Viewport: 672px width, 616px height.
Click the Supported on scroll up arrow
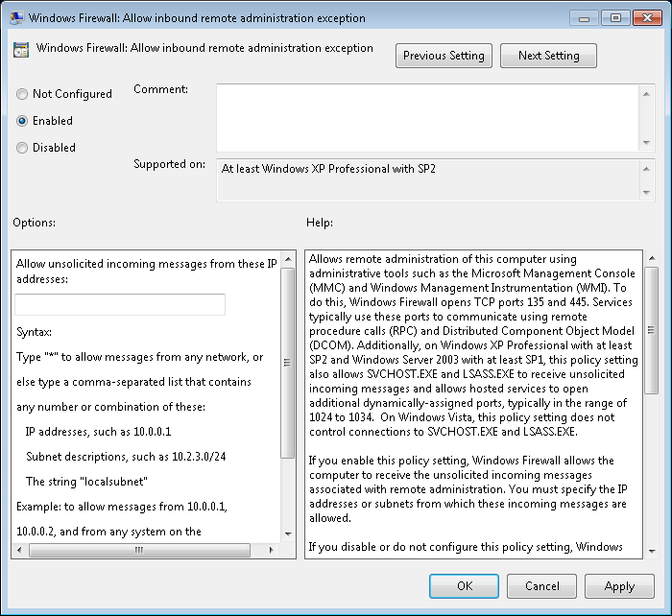646,169
